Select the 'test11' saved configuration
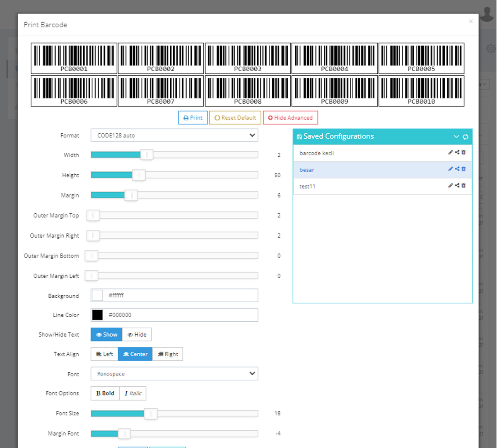This screenshot has width=497, height=448. click(x=307, y=187)
